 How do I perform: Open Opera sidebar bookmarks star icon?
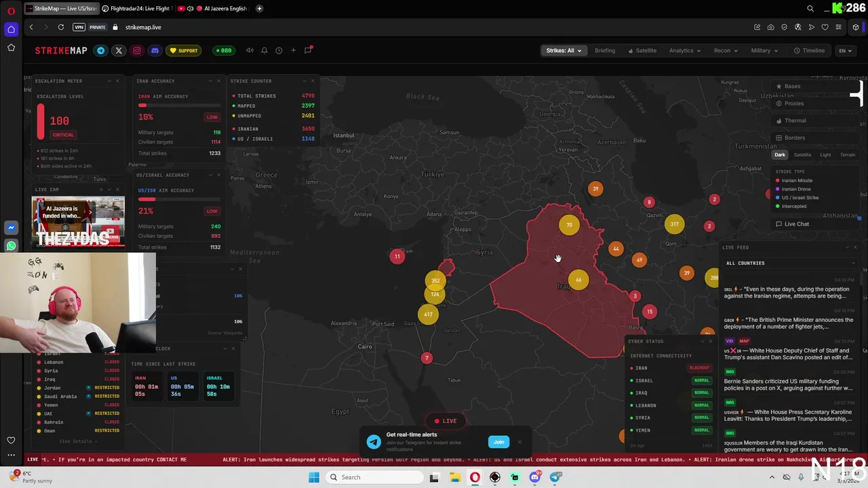coord(11,47)
